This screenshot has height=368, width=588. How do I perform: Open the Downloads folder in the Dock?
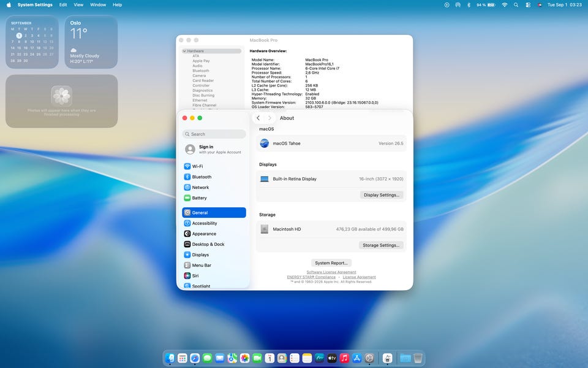pos(405,358)
